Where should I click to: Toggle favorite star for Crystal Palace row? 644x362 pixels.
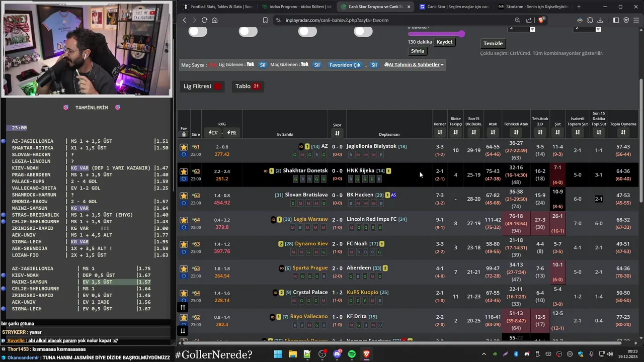click(184, 293)
